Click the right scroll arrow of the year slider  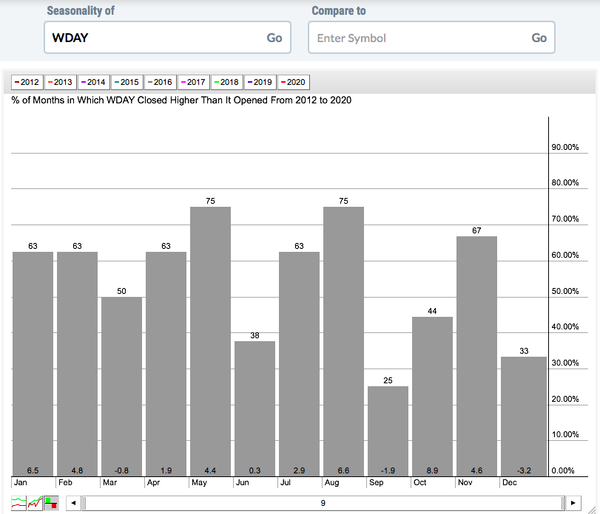coord(572,503)
